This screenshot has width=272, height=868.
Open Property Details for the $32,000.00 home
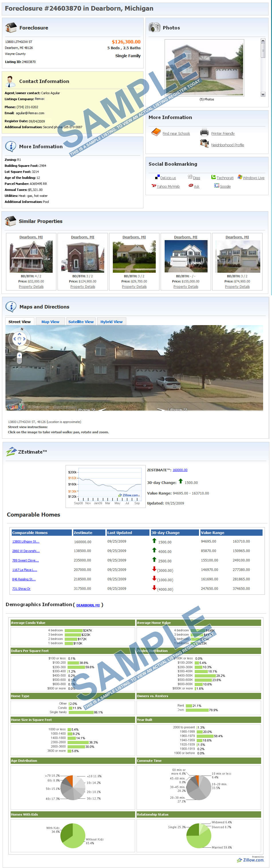pos(31,287)
